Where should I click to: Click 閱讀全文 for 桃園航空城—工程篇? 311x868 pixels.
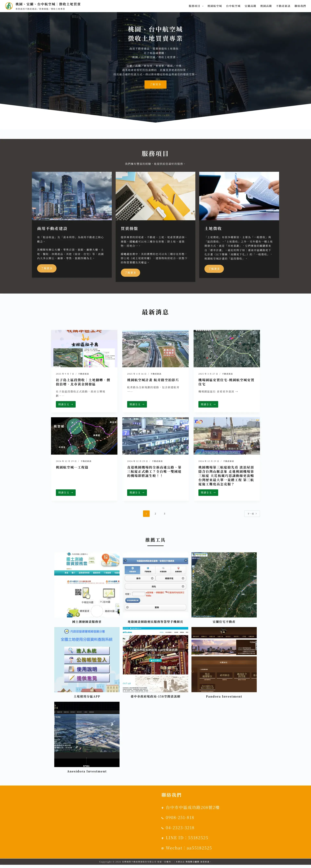coord(66,493)
